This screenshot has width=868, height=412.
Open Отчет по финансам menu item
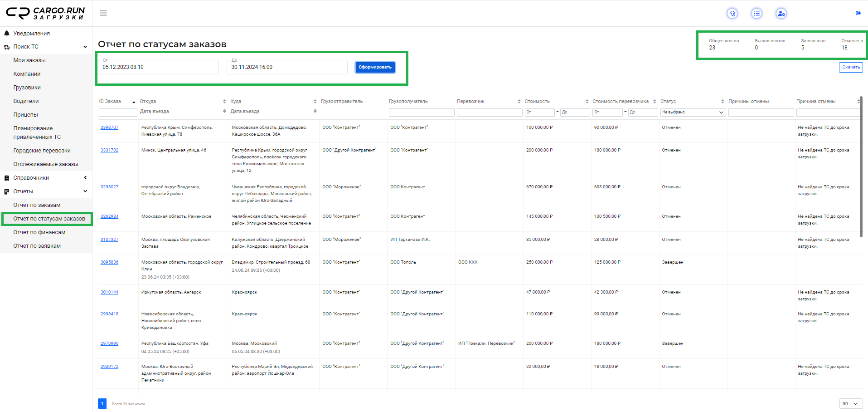39,232
